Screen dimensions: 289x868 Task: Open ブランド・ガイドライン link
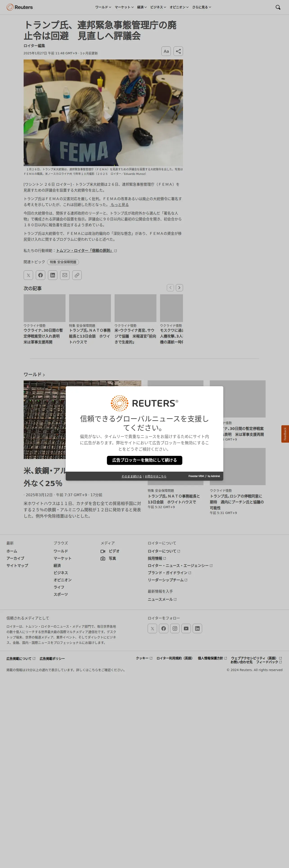tap(169, 573)
